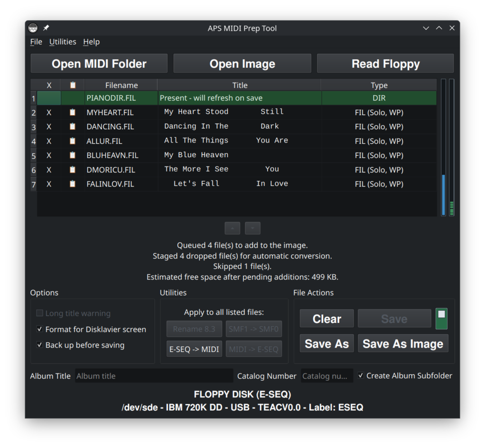Toggle Long title warning checkbox
This screenshot has width=485, height=448.
tap(40, 313)
